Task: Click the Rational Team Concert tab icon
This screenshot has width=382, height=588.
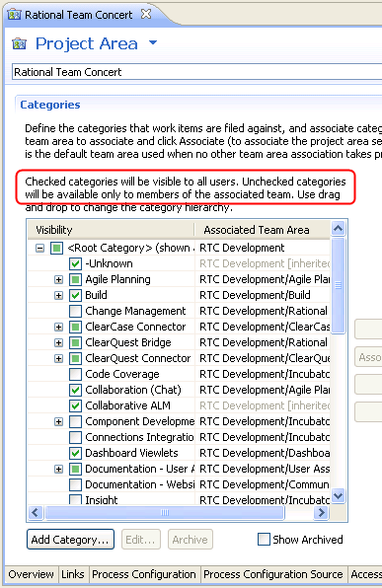Action: 14,15
